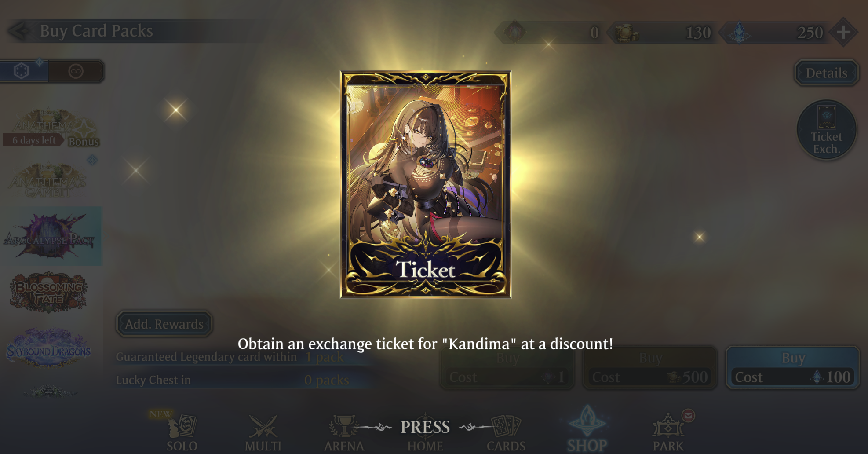Image resolution: width=868 pixels, height=454 pixels.
Task: Choose the Skybound Dragons card pack
Action: (x=49, y=348)
